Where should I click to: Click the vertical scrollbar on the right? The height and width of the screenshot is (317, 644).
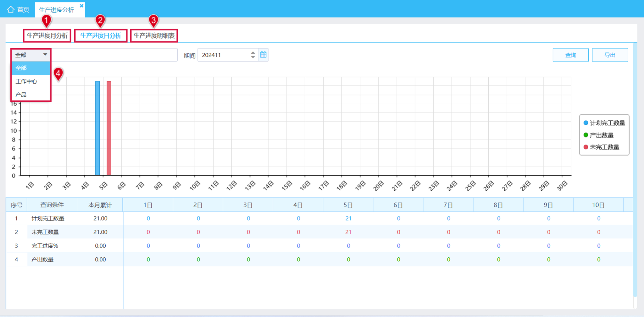coord(635,170)
